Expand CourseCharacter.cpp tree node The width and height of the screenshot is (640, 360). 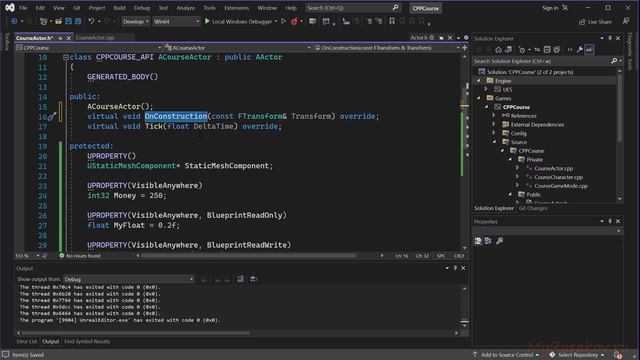coord(517,177)
